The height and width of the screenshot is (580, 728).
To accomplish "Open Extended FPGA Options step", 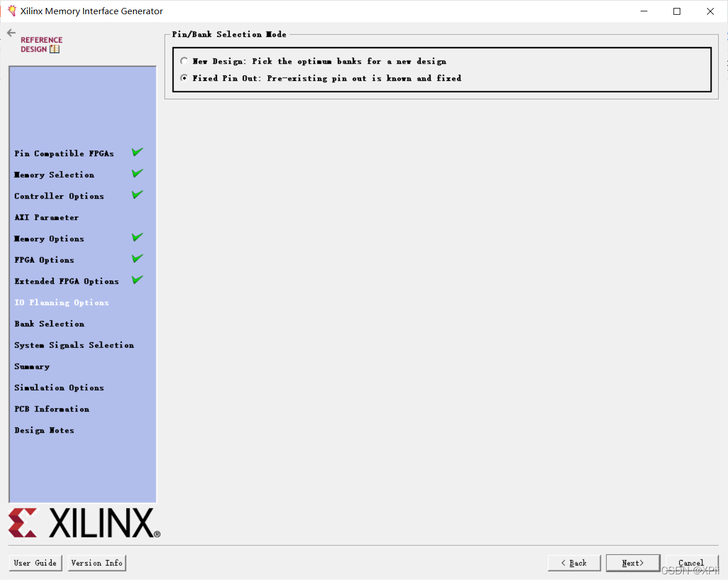I will [67, 281].
